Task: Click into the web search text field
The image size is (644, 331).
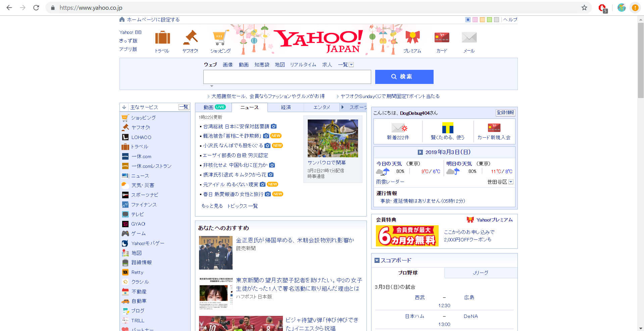Action: click(287, 77)
